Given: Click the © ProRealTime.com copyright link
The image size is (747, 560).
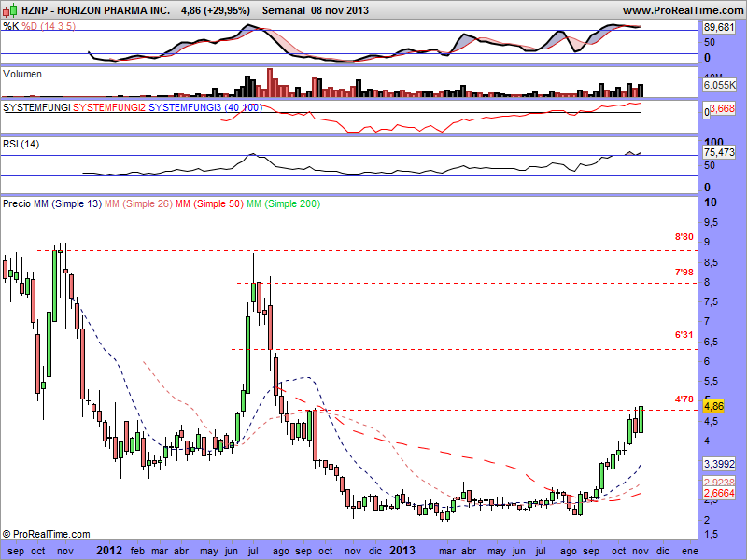Looking at the screenshot, I should [46, 534].
